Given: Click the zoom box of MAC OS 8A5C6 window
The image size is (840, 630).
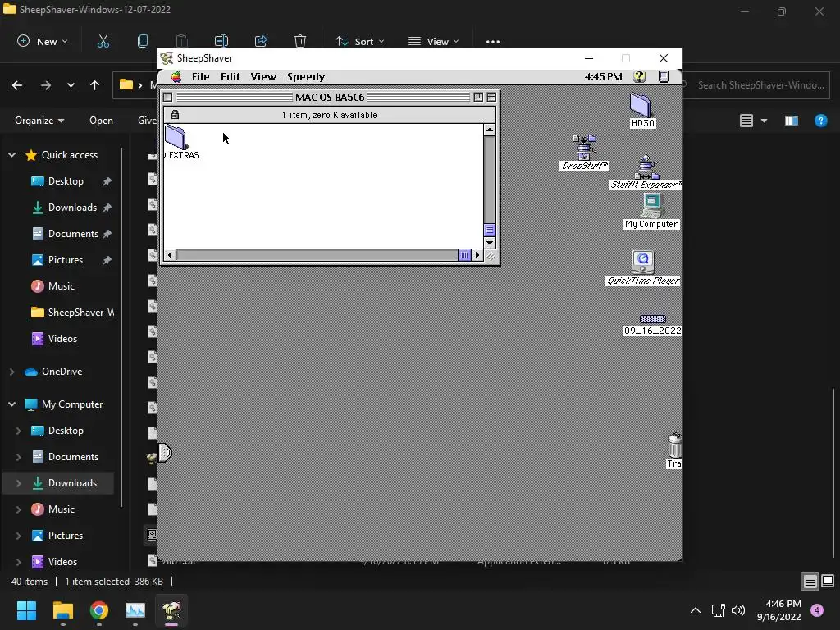Looking at the screenshot, I should pos(478,97).
